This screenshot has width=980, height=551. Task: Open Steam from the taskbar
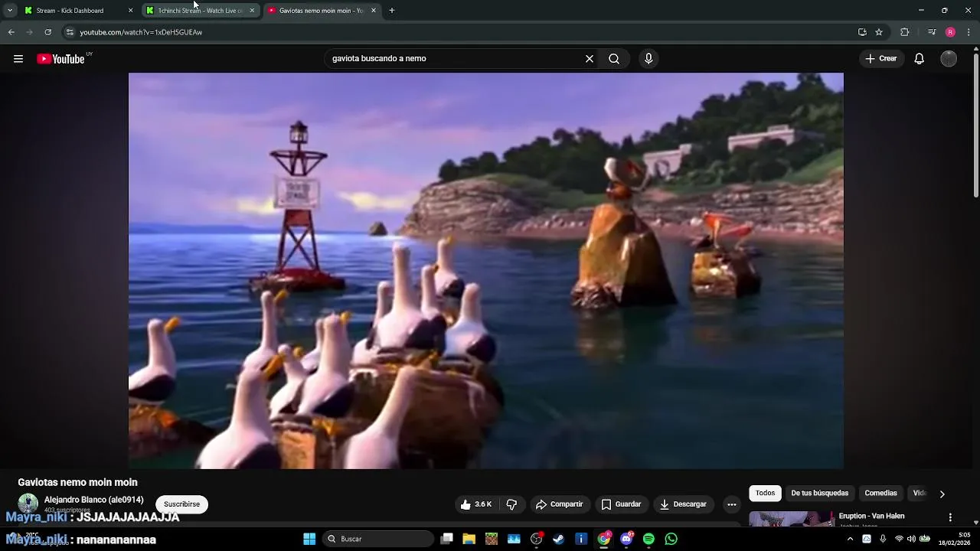click(559, 539)
